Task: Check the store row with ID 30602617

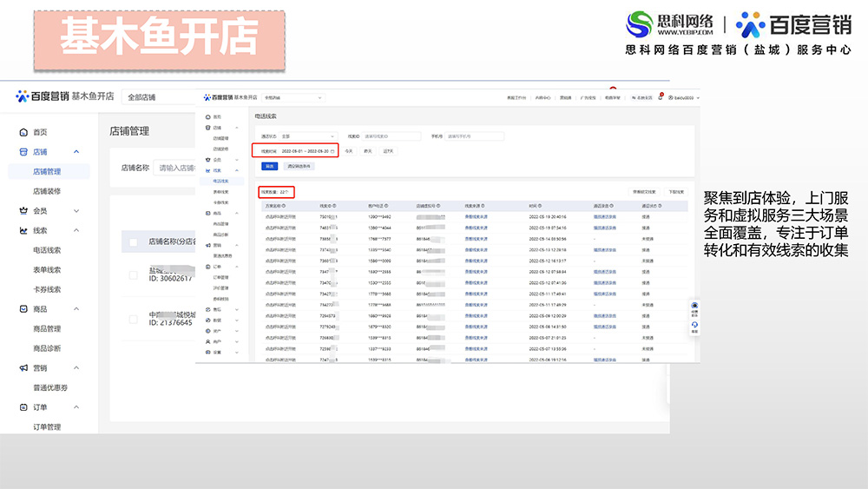Action: (134, 274)
